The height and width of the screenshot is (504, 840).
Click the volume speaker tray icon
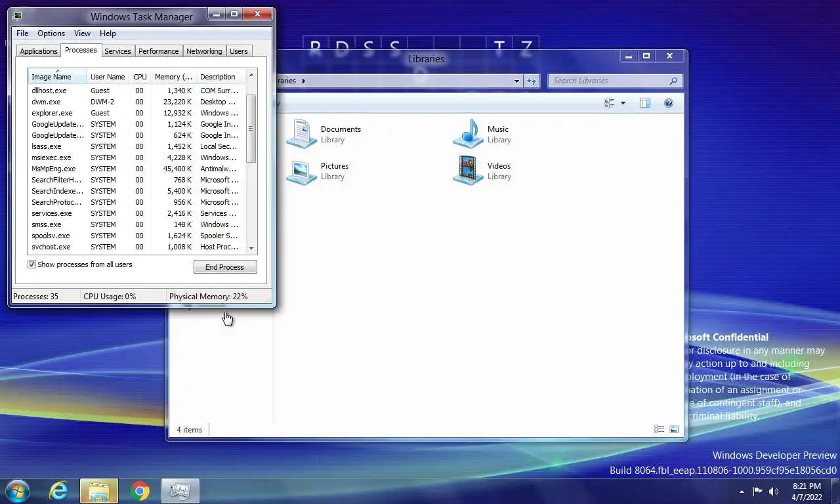[x=774, y=491]
